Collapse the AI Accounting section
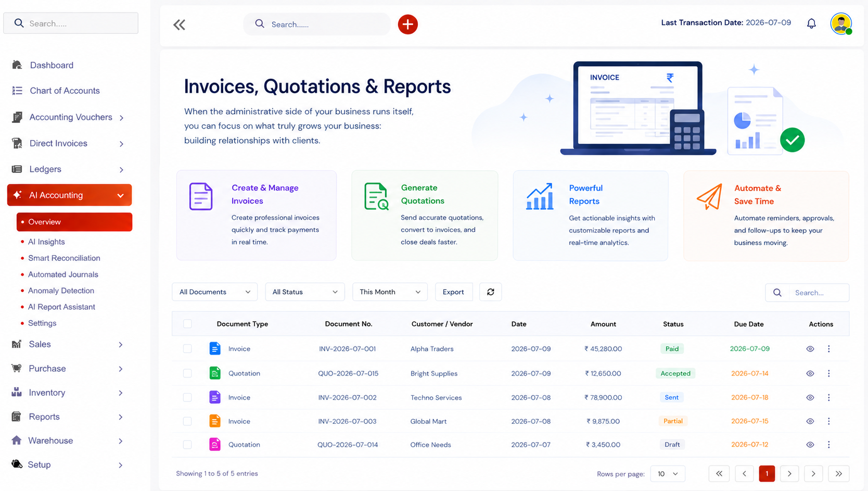The height and width of the screenshot is (491, 868). pos(69,195)
